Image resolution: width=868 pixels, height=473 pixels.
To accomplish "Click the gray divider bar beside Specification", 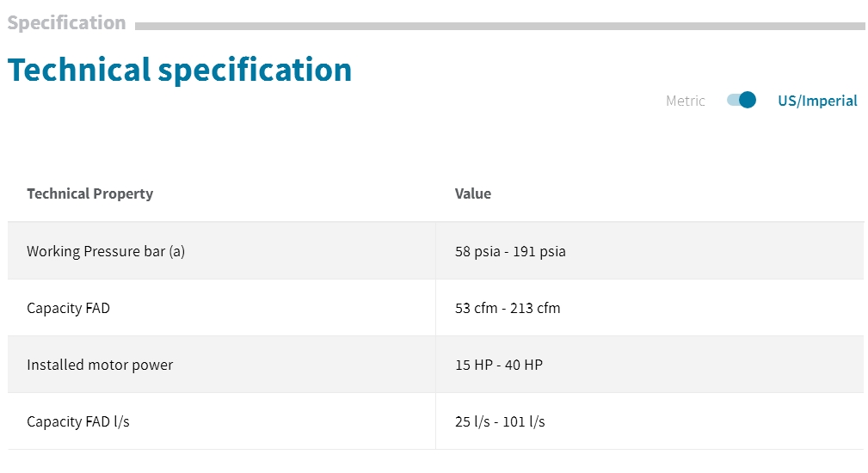I will (500, 26).
